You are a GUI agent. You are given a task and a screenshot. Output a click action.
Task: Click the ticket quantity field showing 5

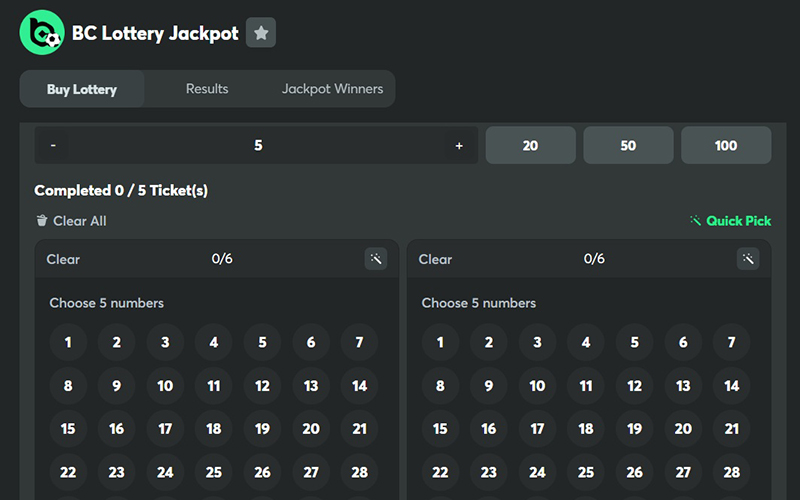tap(258, 145)
